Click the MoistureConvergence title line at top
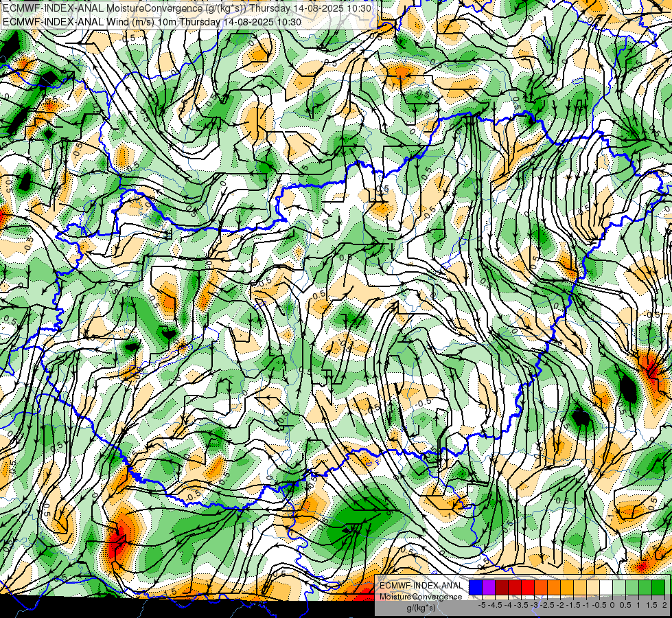The width and height of the screenshot is (672, 618). pos(187,8)
